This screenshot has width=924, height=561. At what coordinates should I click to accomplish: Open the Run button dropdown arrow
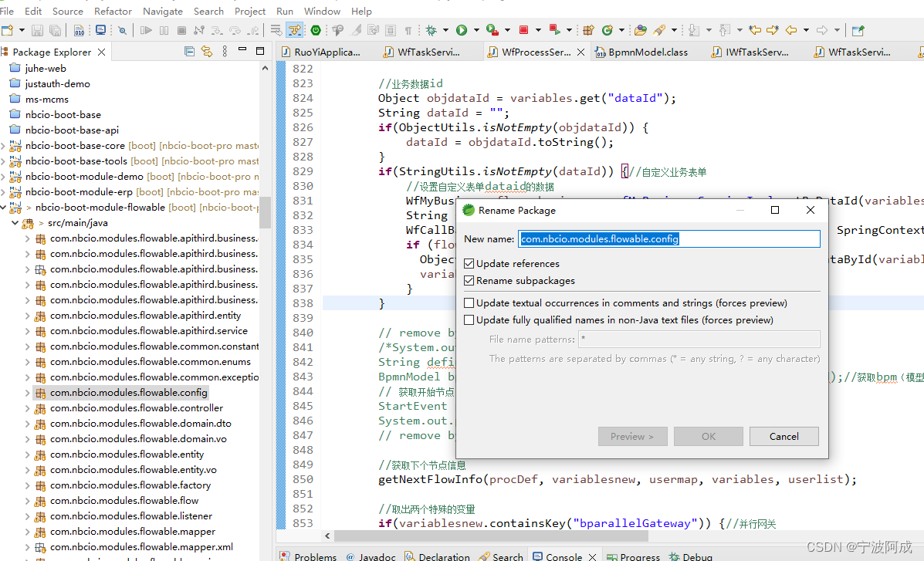click(476, 30)
